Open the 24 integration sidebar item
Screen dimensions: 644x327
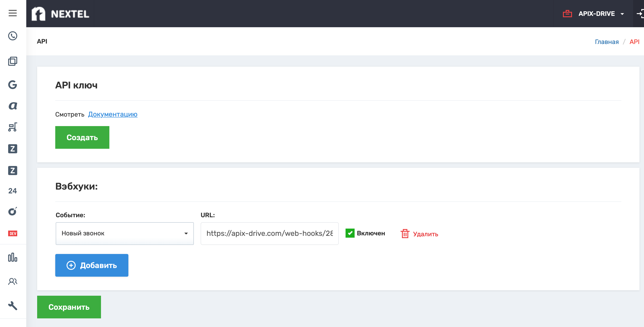[x=12, y=191]
